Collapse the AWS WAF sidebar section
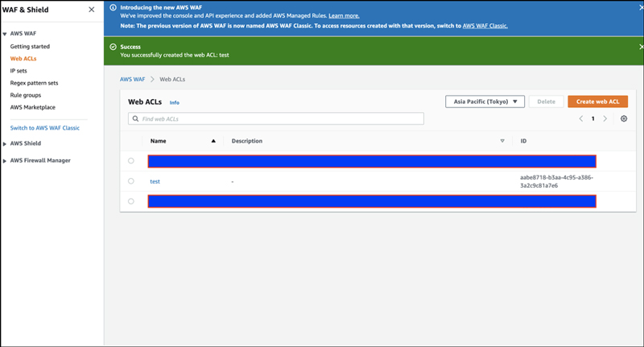The width and height of the screenshot is (644, 347). click(6, 35)
